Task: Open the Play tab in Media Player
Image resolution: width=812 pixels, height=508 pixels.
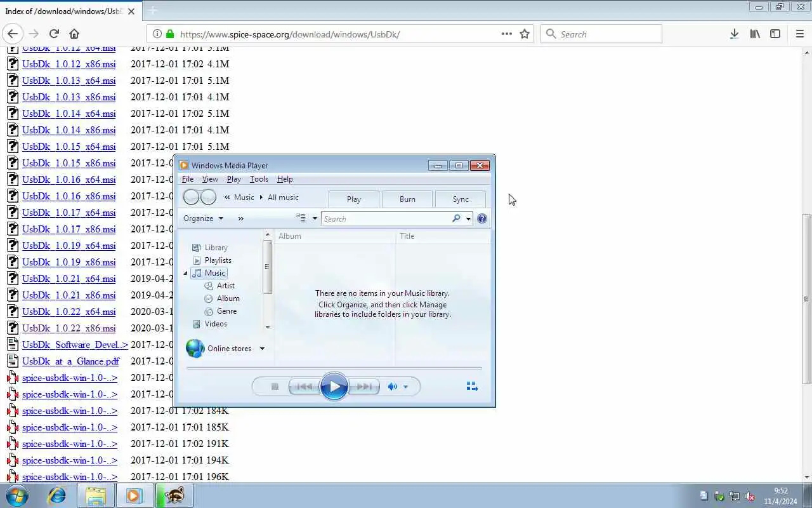Action: point(354,199)
